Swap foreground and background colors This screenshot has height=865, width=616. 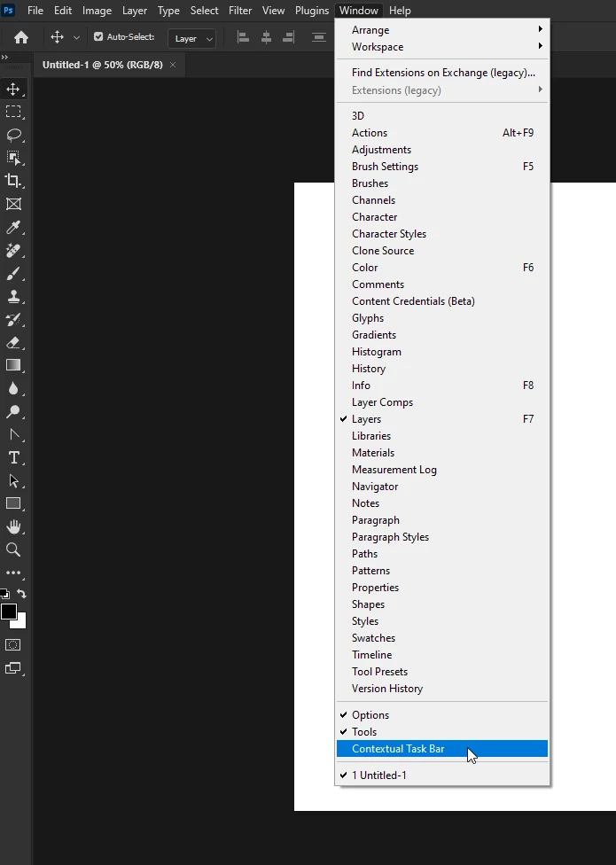[21, 594]
